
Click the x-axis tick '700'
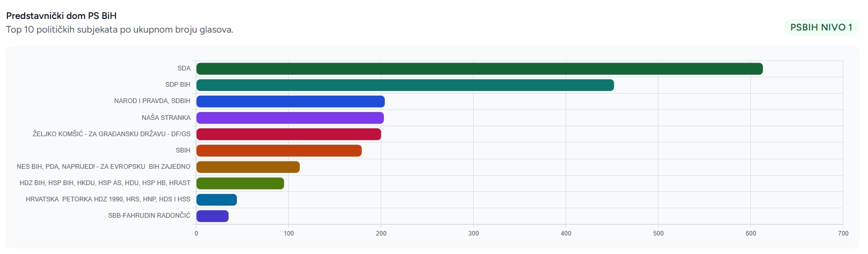tap(843, 233)
